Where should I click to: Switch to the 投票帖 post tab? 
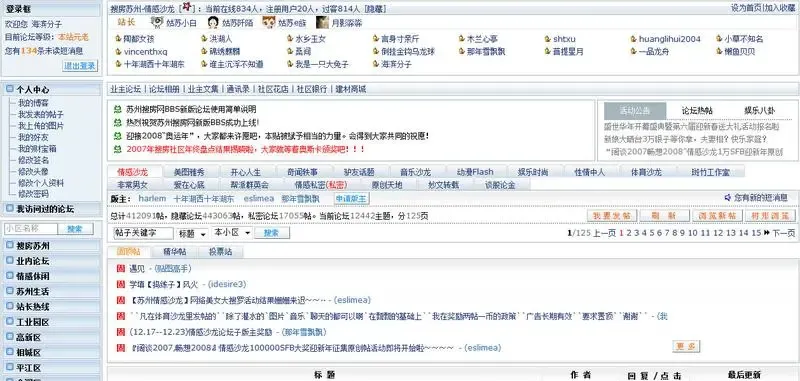click(x=220, y=251)
